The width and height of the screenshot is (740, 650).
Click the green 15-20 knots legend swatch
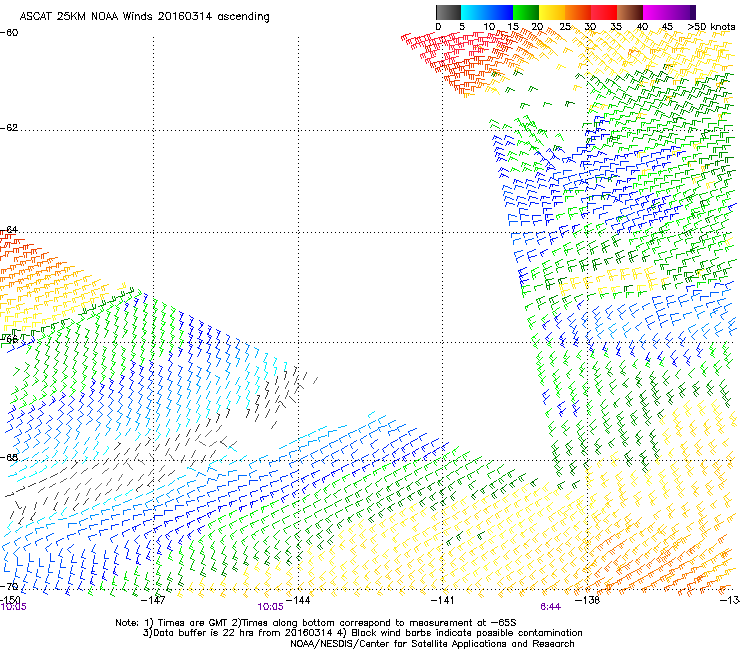[x=526, y=12]
